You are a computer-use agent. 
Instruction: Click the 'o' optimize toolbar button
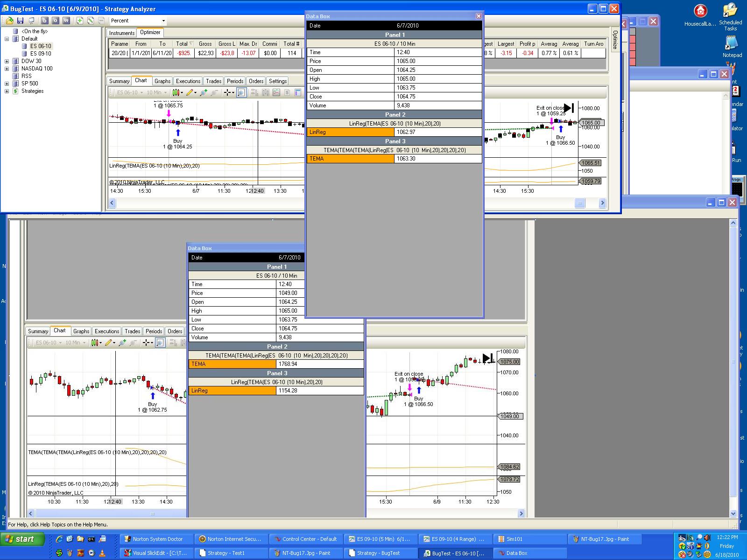tap(56, 21)
